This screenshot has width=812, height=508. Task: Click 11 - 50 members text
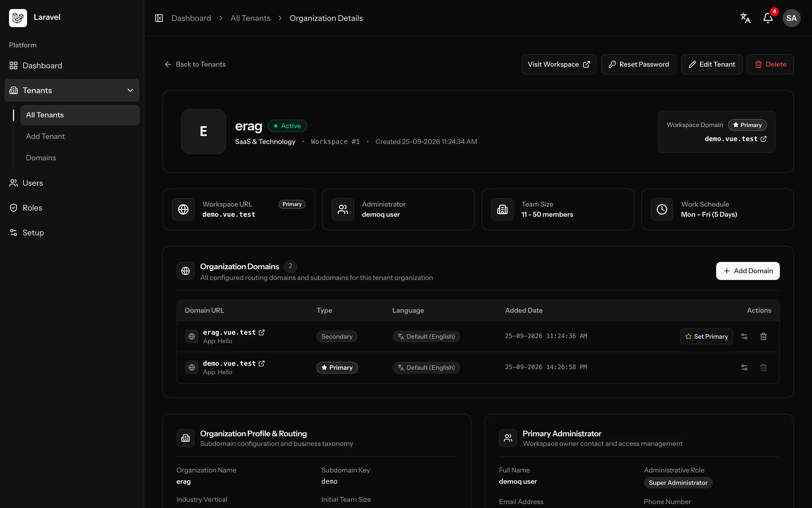(547, 214)
